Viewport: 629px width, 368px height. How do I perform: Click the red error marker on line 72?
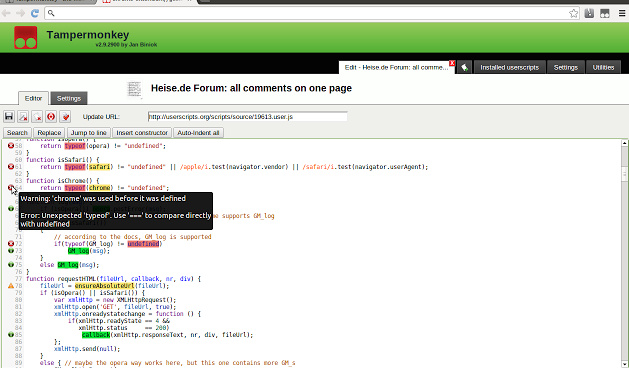(11, 244)
